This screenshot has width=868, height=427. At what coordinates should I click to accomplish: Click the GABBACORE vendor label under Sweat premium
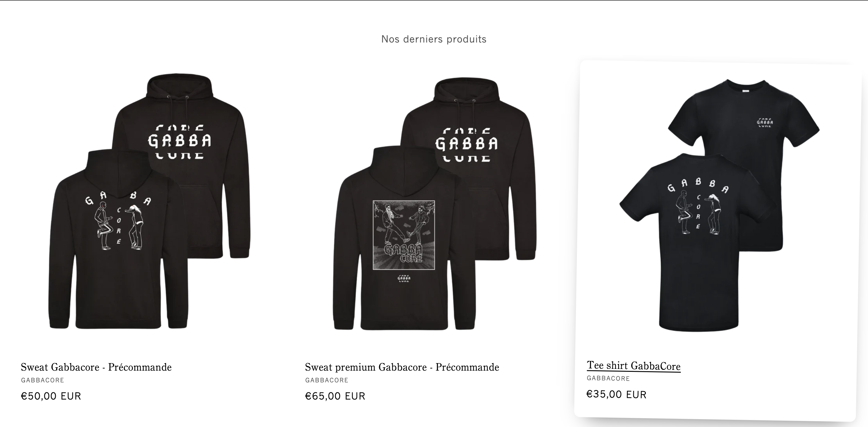(326, 380)
